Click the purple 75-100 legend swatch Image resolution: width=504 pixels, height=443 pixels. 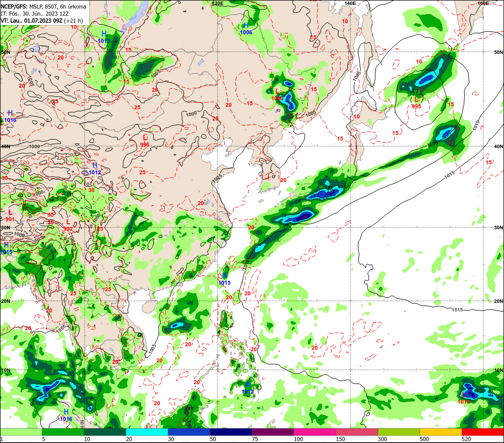point(273,432)
